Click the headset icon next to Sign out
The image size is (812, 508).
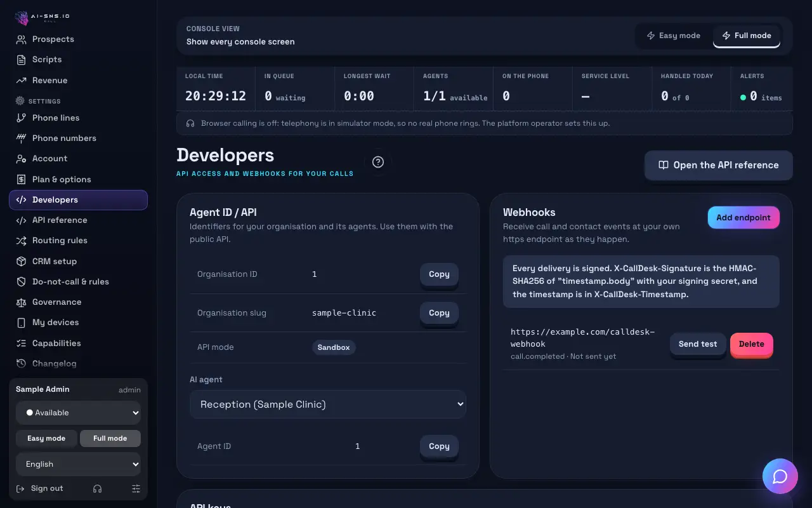(x=97, y=488)
